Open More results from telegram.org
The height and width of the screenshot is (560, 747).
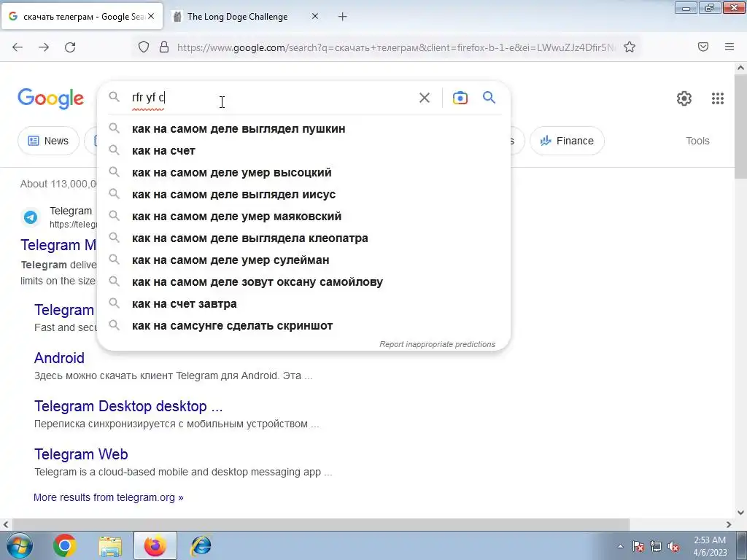(x=108, y=497)
